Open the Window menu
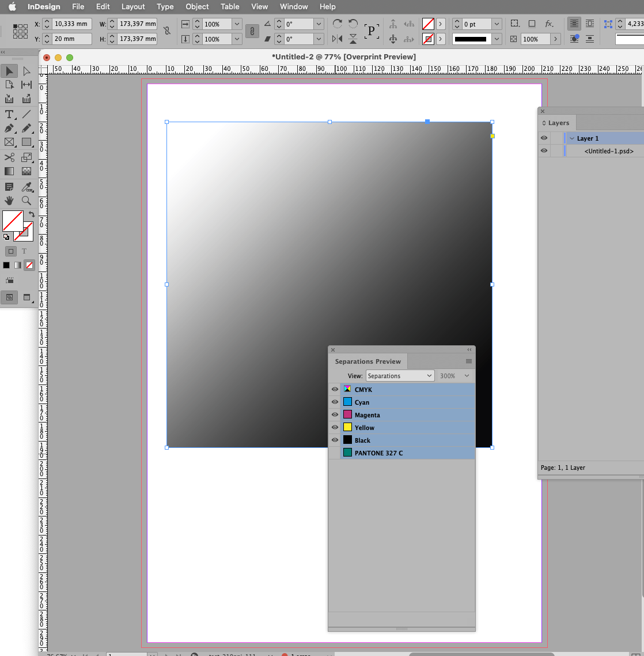This screenshot has height=656, width=644. pos(294,6)
